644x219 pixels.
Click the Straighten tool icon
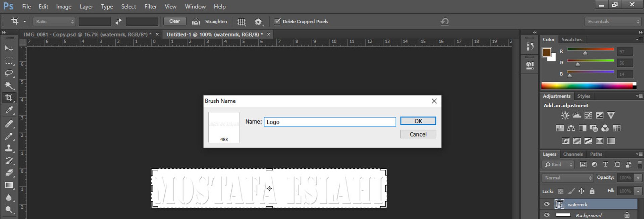(196, 21)
